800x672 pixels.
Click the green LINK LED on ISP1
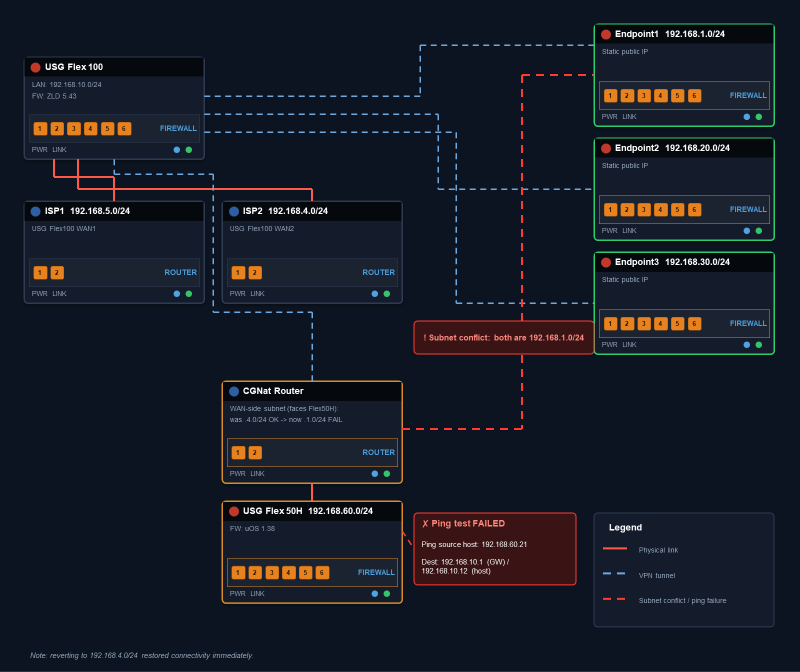(189, 294)
